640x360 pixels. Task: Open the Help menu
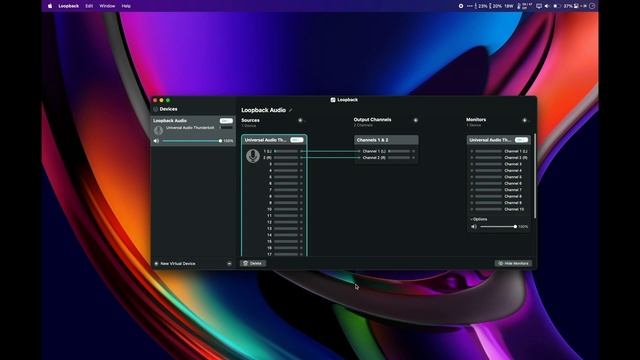126,6
